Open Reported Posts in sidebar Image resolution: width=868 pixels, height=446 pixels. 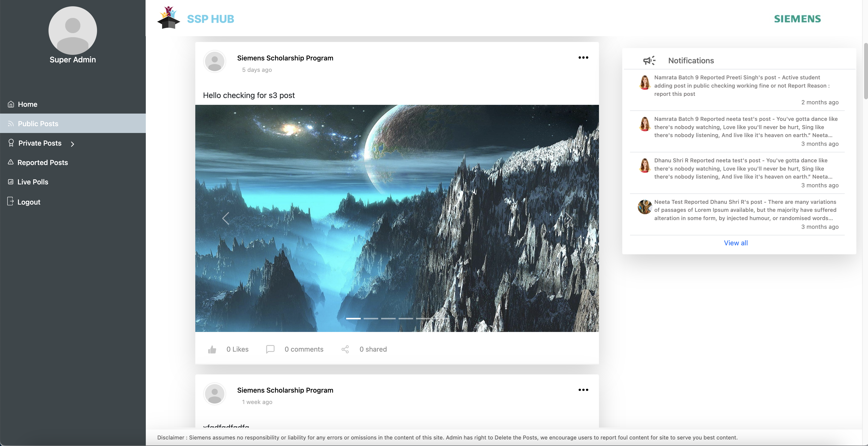tap(42, 163)
